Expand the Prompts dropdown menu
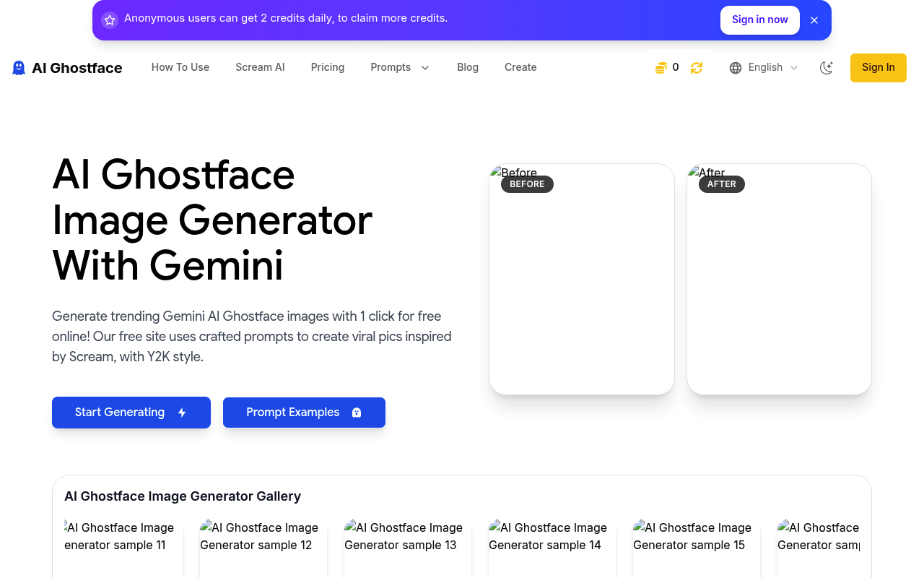924x578 pixels. (x=400, y=67)
